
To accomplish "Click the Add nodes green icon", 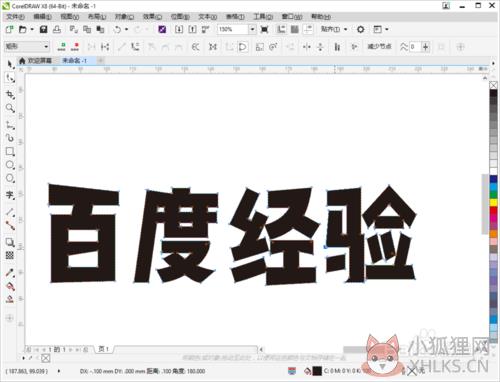I will pos(62,47).
